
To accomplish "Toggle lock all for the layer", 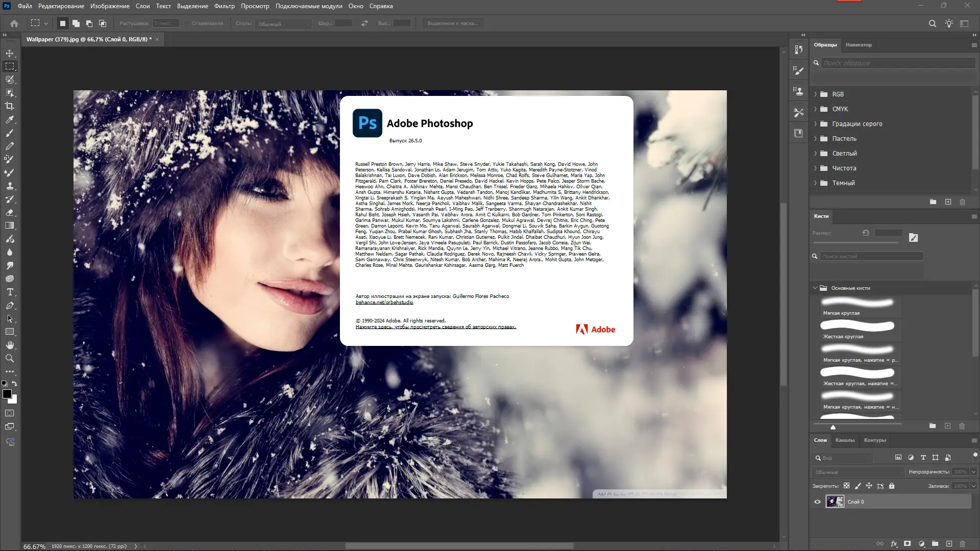I will [x=892, y=486].
